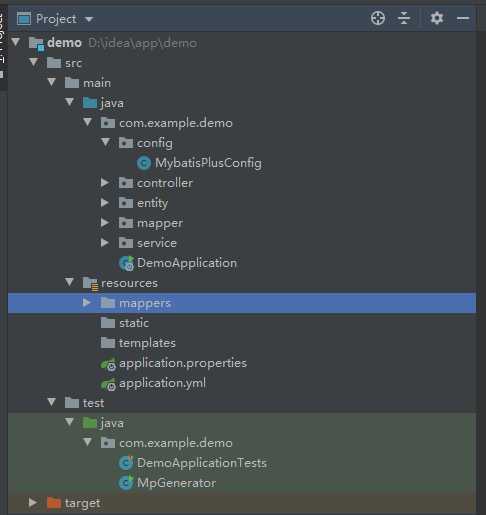Expand the mappers folder arrow
The height and width of the screenshot is (515, 486).
pos(87,302)
